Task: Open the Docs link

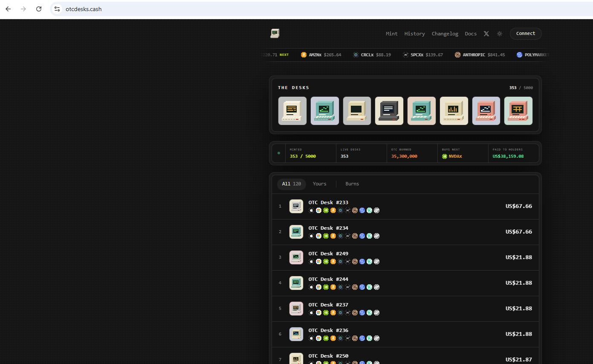Action: 471,34
